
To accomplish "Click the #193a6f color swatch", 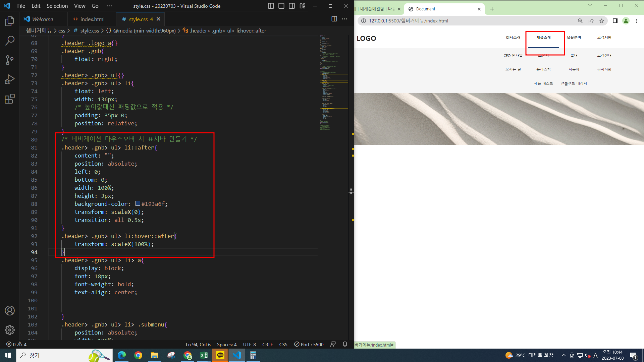I will pyautogui.click(x=138, y=203).
